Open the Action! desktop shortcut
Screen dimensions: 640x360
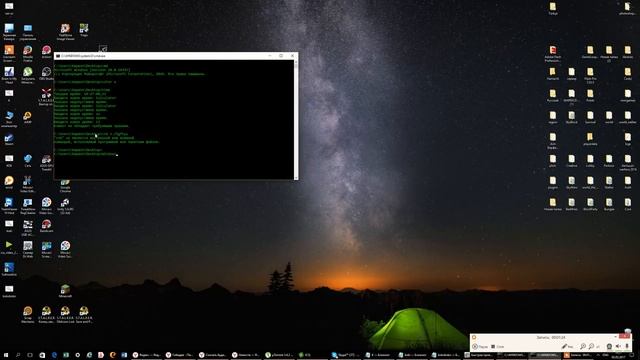47,52
